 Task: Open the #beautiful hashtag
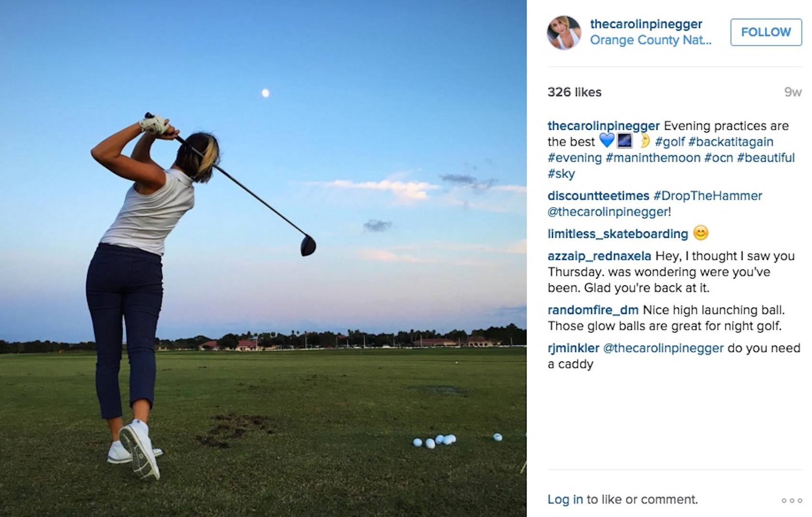[x=766, y=158]
